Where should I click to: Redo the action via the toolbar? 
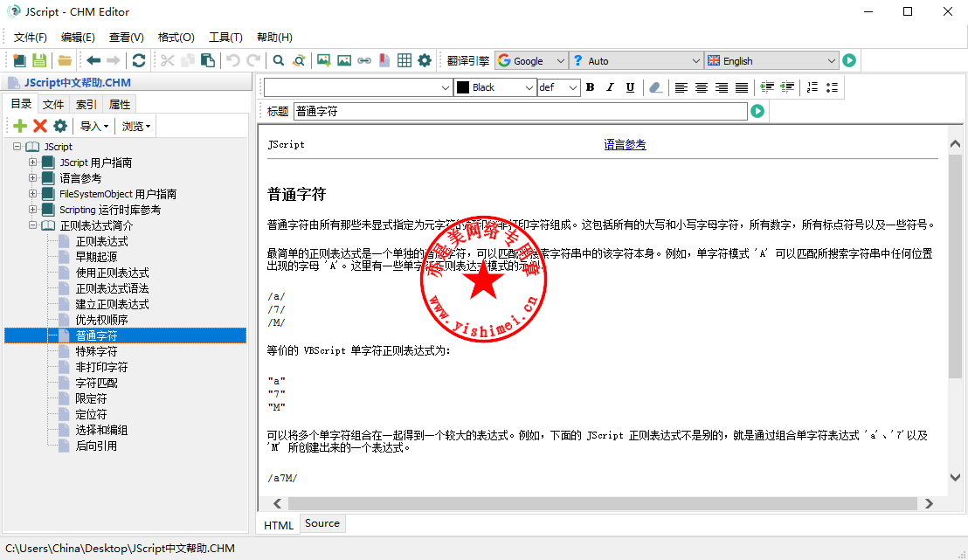click(x=253, y=60)
